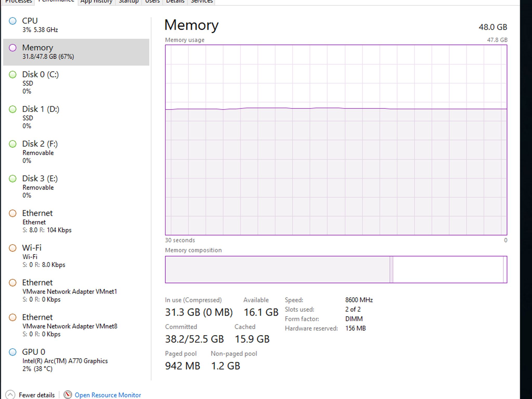The height and width of the screenshot is (399, 532).
Task: Click the Wi-Fi orange circle icon
Action: [x=12, y=248]
